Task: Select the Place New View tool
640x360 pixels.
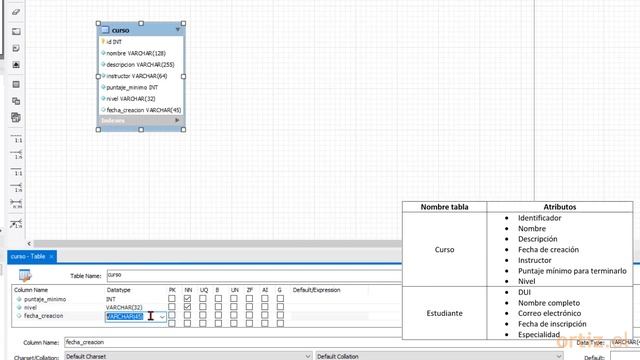Action: 16,101
